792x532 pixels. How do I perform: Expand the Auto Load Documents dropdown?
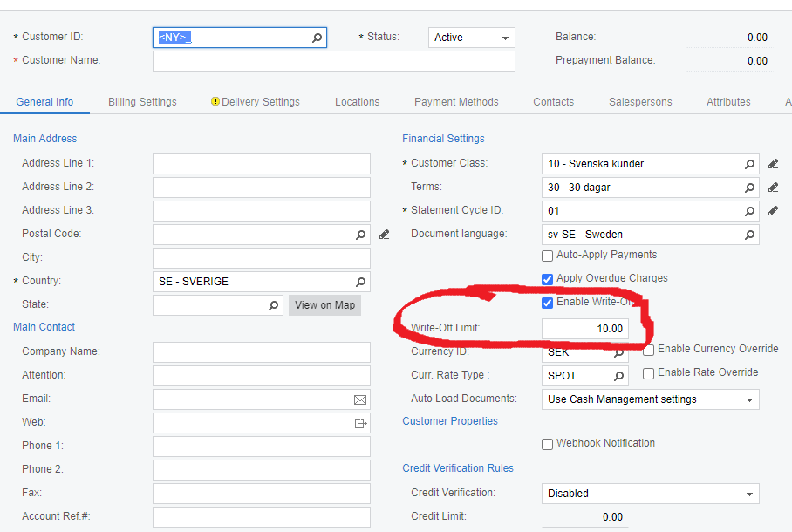pos(749,399)
